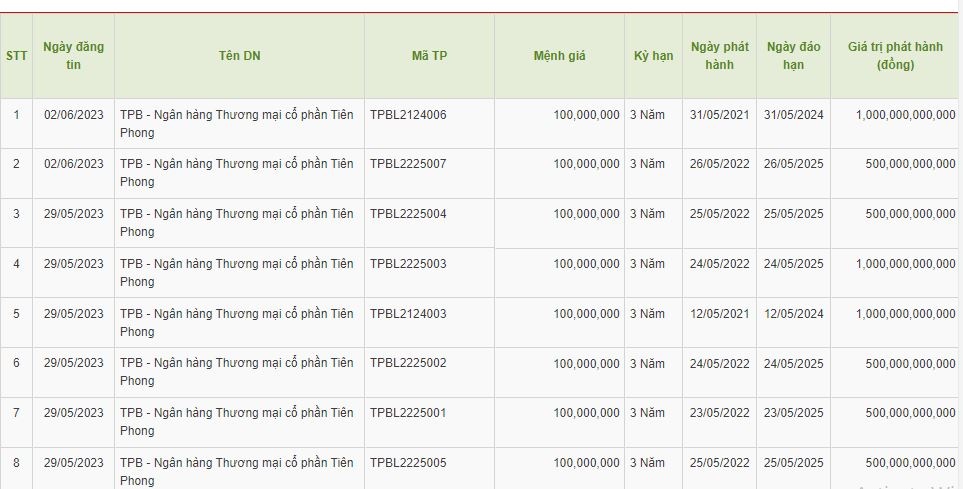Image resolution: width=963 pixels, height=489 pixels.
Task: Click the Ngày phát hành column header
Action: [x=720, y=56]
